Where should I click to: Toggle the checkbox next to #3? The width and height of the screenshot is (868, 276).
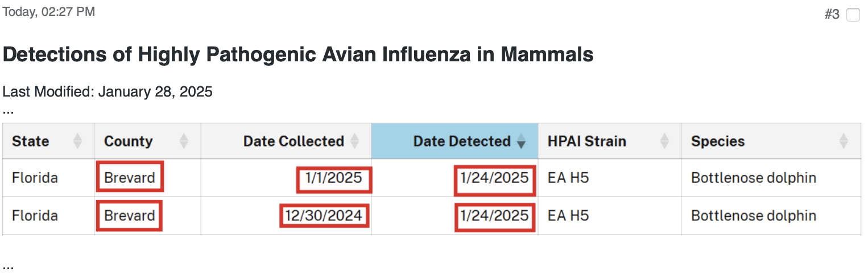[x=853, y=15]
